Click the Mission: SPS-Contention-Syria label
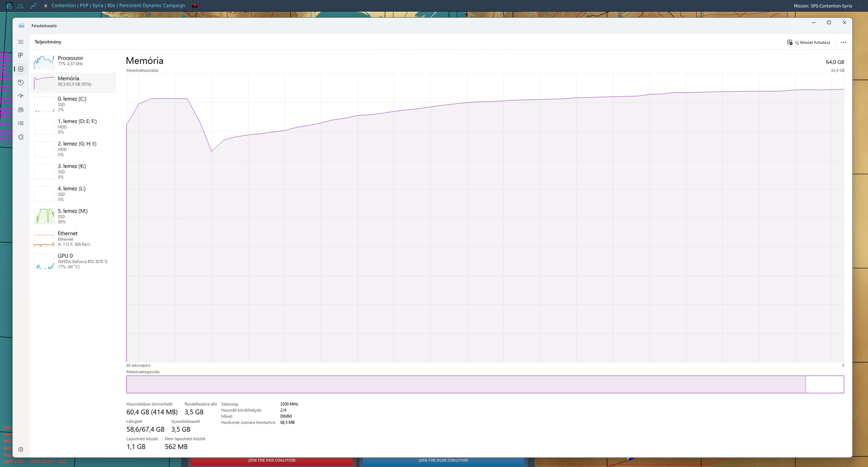The image size is (868, 467). click(822, 6)
